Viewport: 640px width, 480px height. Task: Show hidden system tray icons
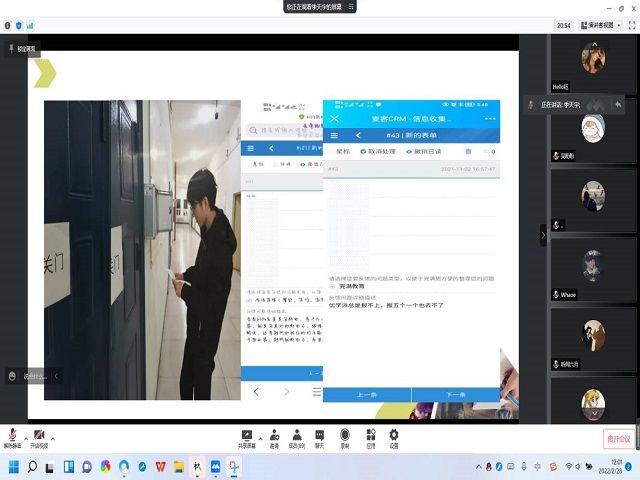478,467
